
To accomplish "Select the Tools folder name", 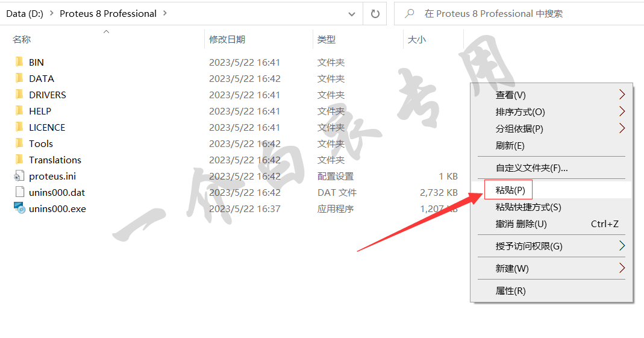I will pyautogui.click(x=40, y=144).
